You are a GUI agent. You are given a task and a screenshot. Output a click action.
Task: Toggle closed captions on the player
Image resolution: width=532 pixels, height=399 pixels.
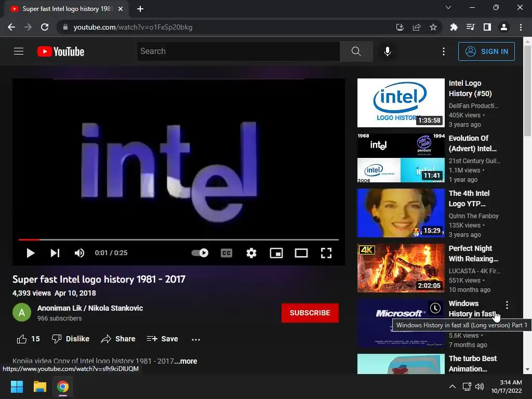coord(227,253)
